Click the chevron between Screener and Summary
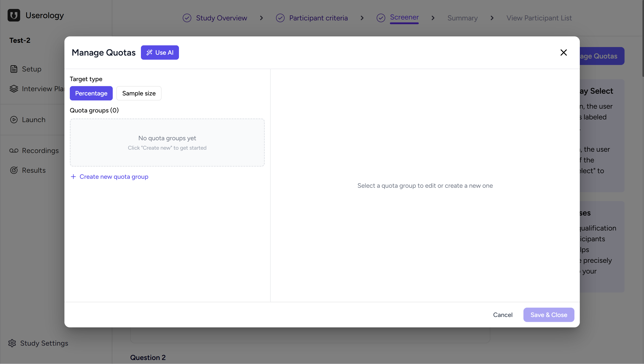Image resolution: width=644 pixels, height=364 pixels. pos(433,18)
